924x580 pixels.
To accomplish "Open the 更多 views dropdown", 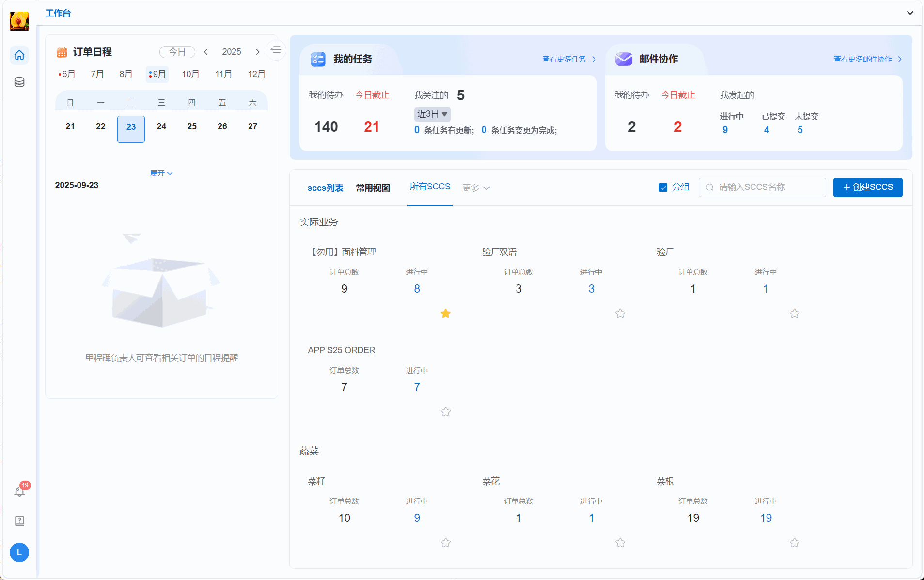I will (476, 188).
